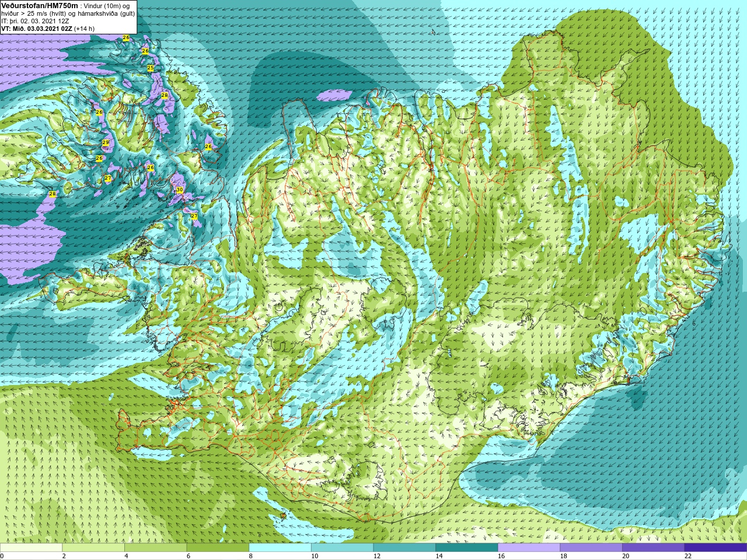Image resolution: width=747 pixels, height=560 pixels.
Task: Click the legend scale number 16
Action: click(501, 556)
